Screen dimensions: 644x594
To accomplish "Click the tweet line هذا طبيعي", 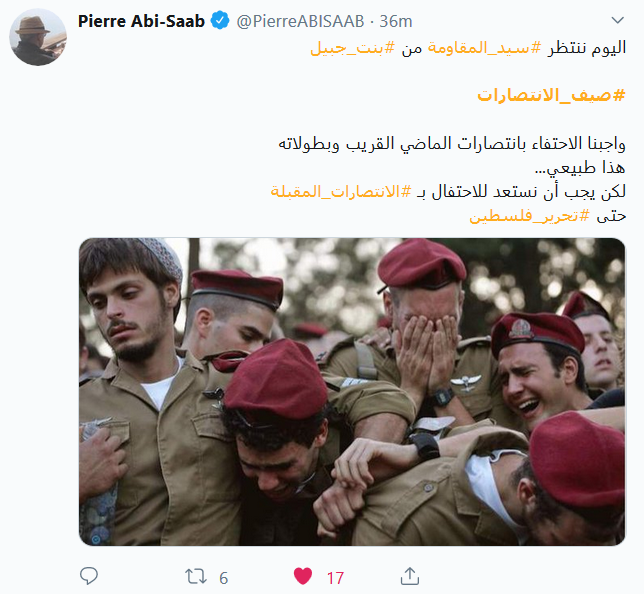I will click(580, 168).
